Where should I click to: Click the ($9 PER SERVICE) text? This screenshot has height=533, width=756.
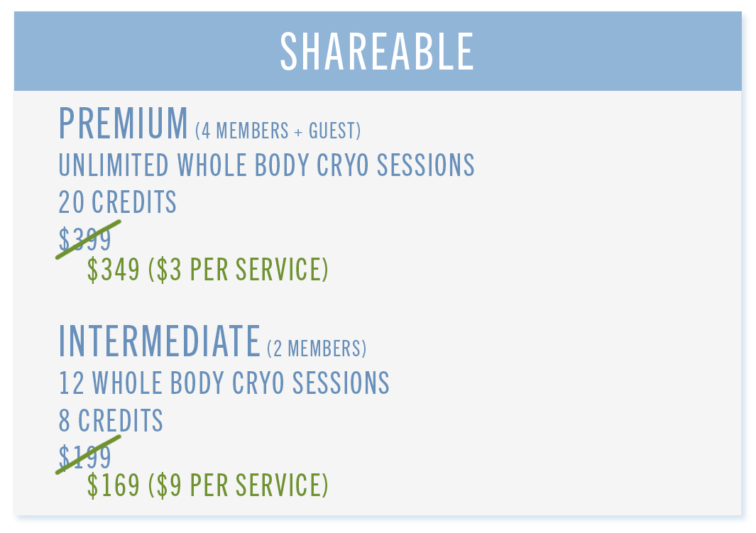click(239, 485)
